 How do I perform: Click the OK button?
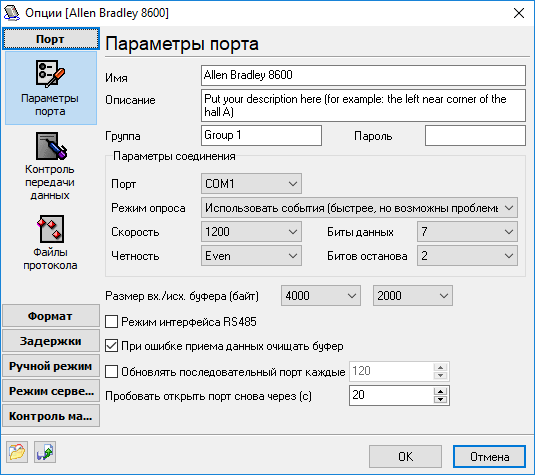pos(405,457)
